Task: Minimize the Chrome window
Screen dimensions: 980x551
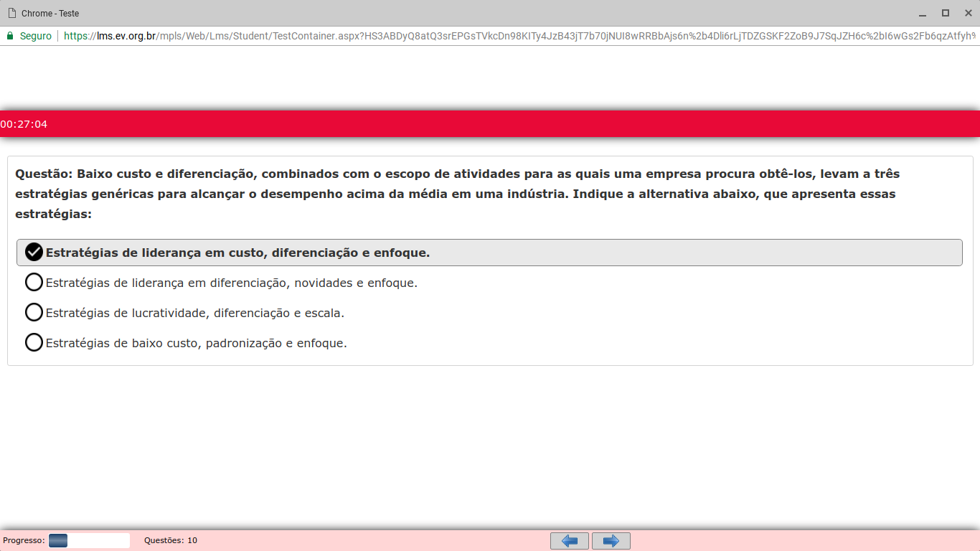Action: 923,13
